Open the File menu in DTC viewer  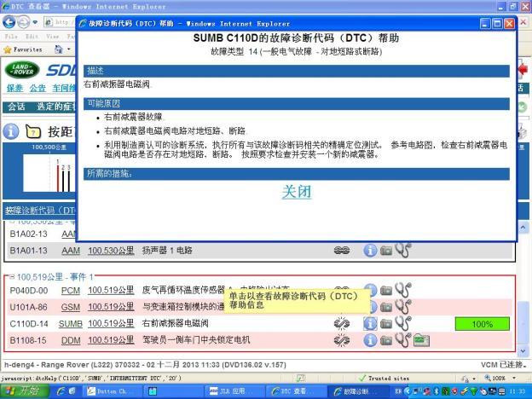point(11,36)
